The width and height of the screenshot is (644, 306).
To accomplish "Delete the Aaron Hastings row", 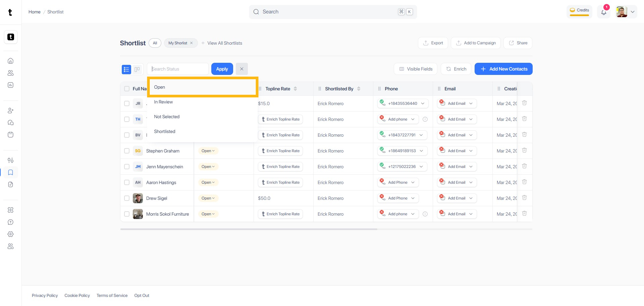I will click(x=525, y=182).
